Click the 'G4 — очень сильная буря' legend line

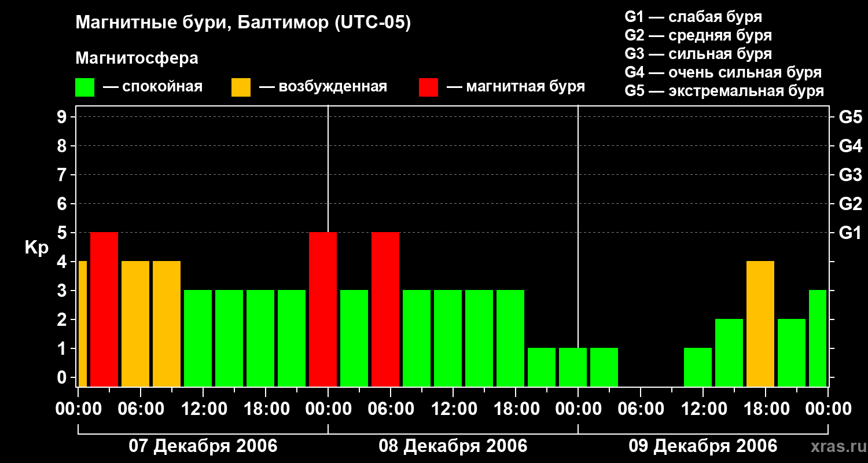click(723, 72)
